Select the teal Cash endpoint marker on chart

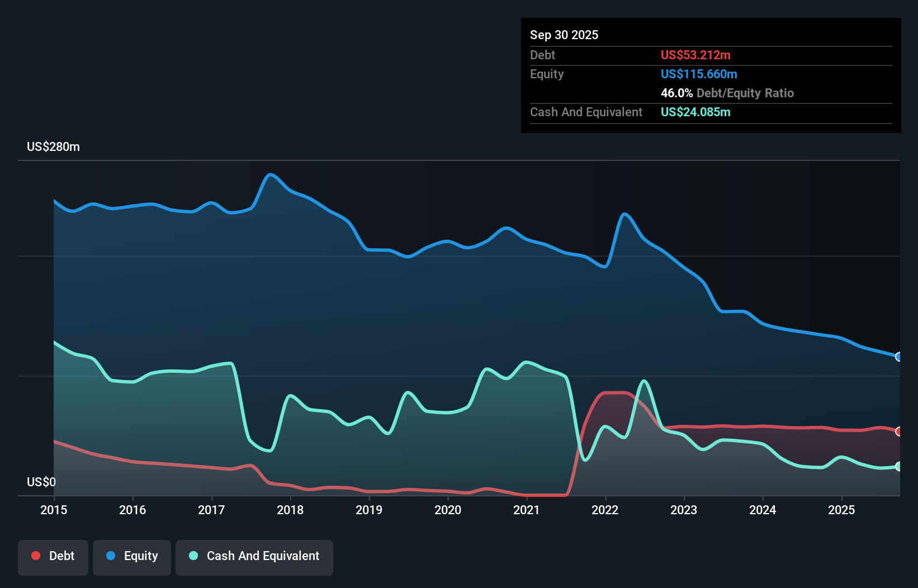click(x=898, y=466)
